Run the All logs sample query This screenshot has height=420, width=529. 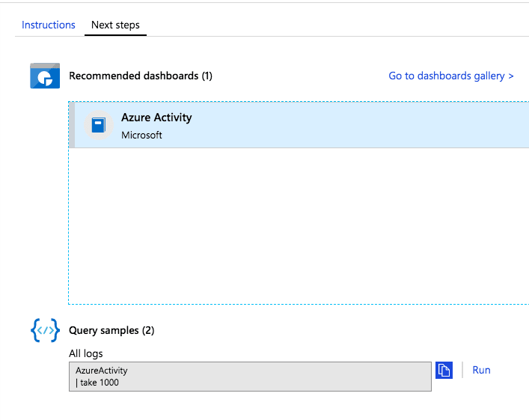point(481,370)
